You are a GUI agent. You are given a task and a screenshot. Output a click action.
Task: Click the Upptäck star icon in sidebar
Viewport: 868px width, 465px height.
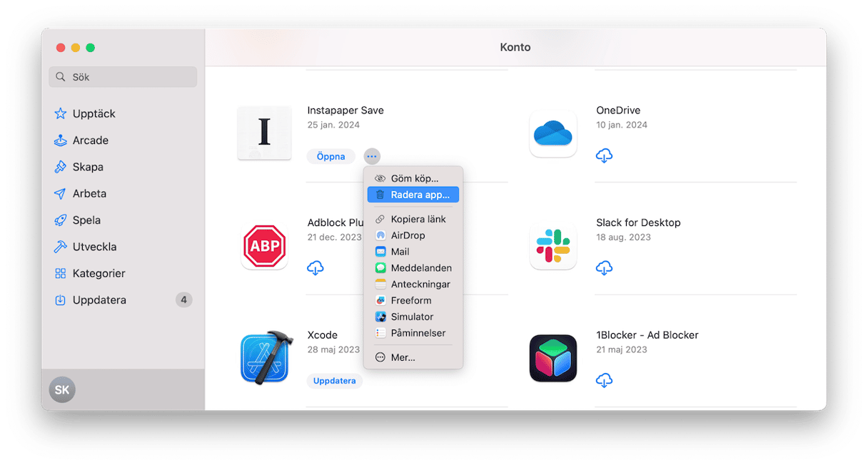tap(60, 113)
